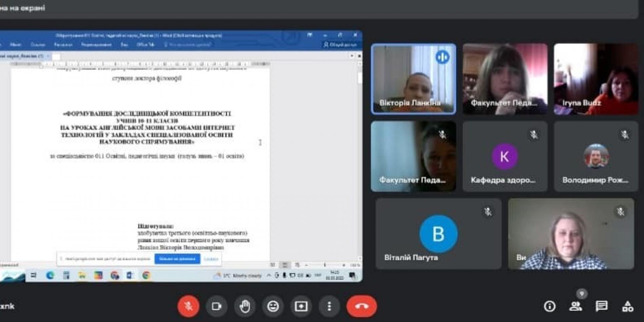Toggle the camera in Meet
The width and height of the screenshot is (644, 322).
pyautogui.click(x=216, y=306)
